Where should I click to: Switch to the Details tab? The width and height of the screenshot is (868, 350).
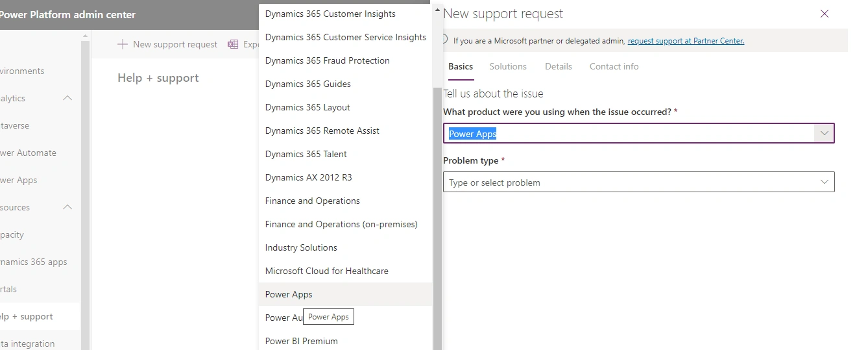click(559, 66)
